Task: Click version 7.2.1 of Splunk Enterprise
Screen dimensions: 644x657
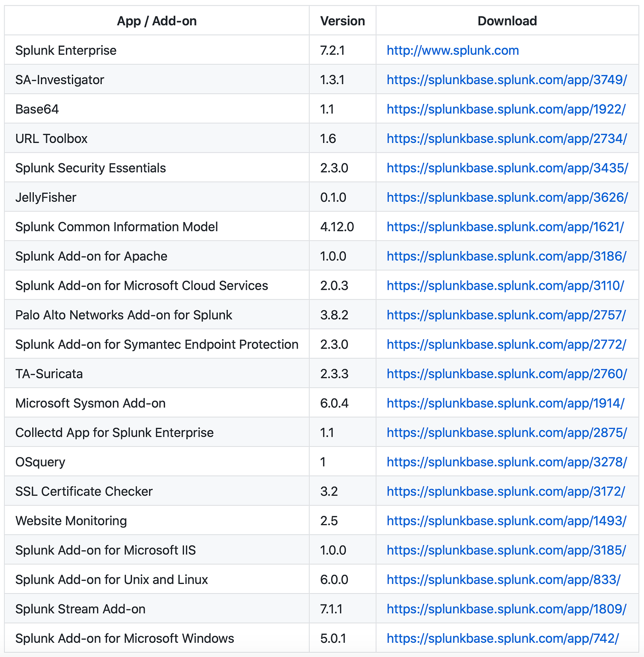Action: click(x=333, y=50)
